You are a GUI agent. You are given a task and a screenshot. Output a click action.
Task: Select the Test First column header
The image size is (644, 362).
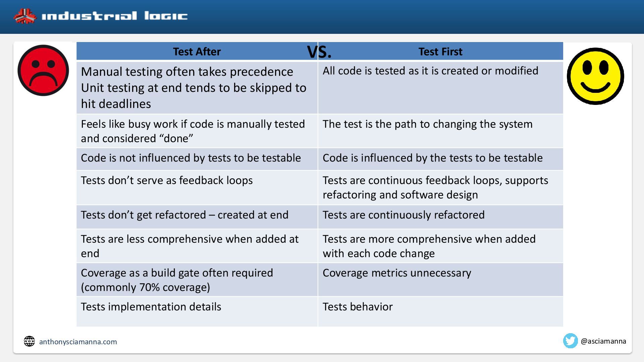click(440, 51)
